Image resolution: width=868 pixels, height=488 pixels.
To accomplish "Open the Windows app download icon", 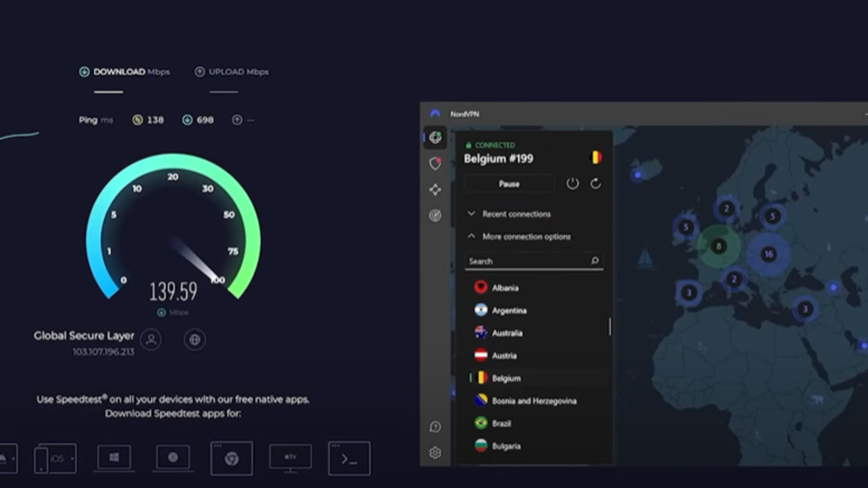I will 114,458.
